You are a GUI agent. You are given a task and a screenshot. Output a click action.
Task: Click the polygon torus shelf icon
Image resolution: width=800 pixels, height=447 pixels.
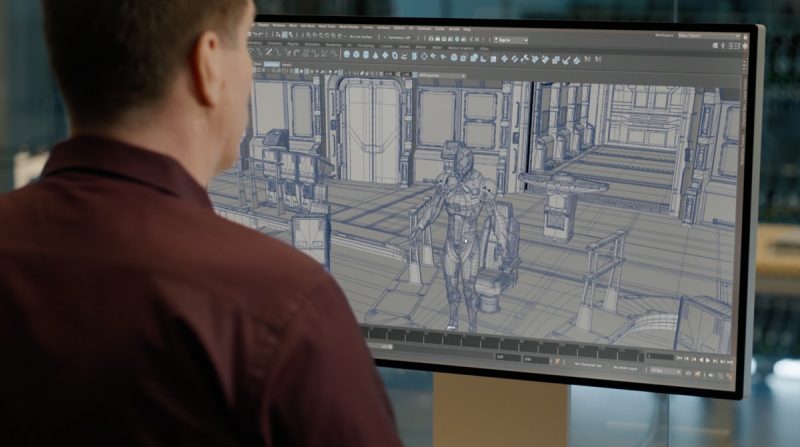point(386,55)
